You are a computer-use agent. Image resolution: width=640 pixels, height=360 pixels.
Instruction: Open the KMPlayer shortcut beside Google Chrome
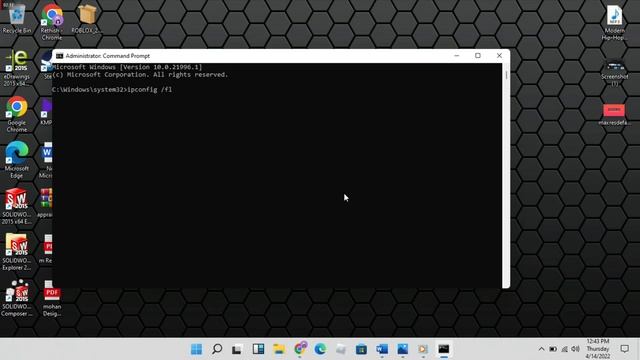[46, 112]
